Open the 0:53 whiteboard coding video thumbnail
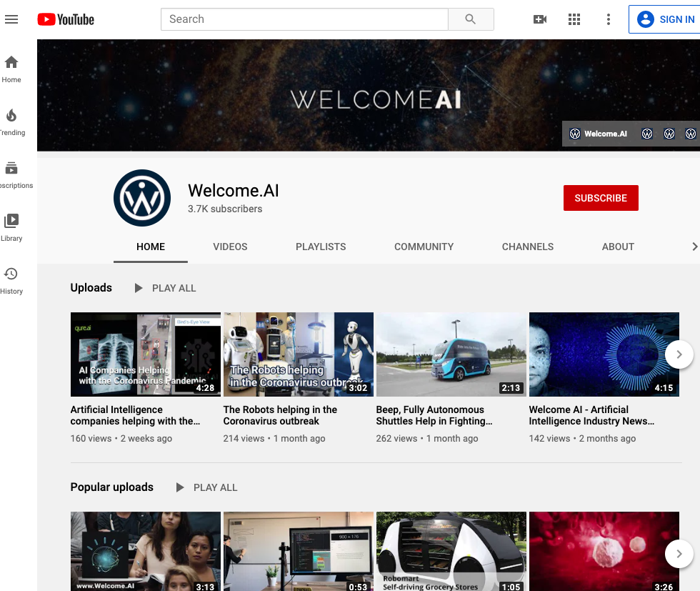Viewport: 700px width, 591px height. [x=299, y=551]
